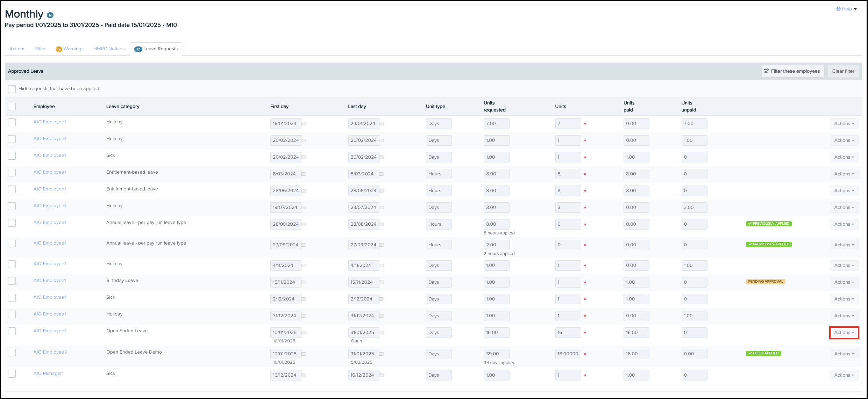868x399 pixels.
Task: Open calendar picker for first day 16/01/2024
Action: click(x=304, y=124)
